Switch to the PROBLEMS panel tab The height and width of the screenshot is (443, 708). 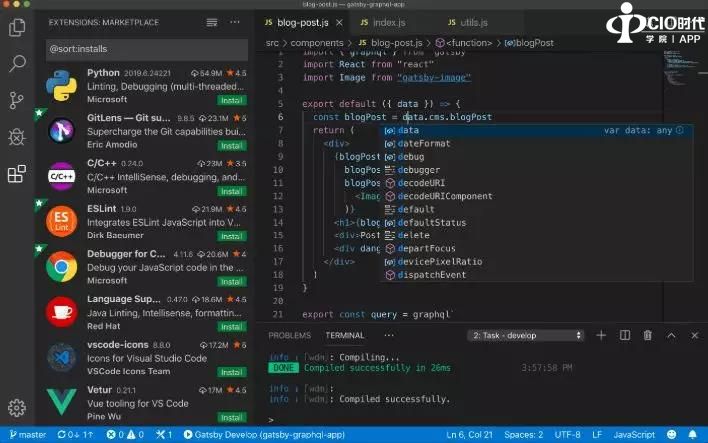point(290,336)
